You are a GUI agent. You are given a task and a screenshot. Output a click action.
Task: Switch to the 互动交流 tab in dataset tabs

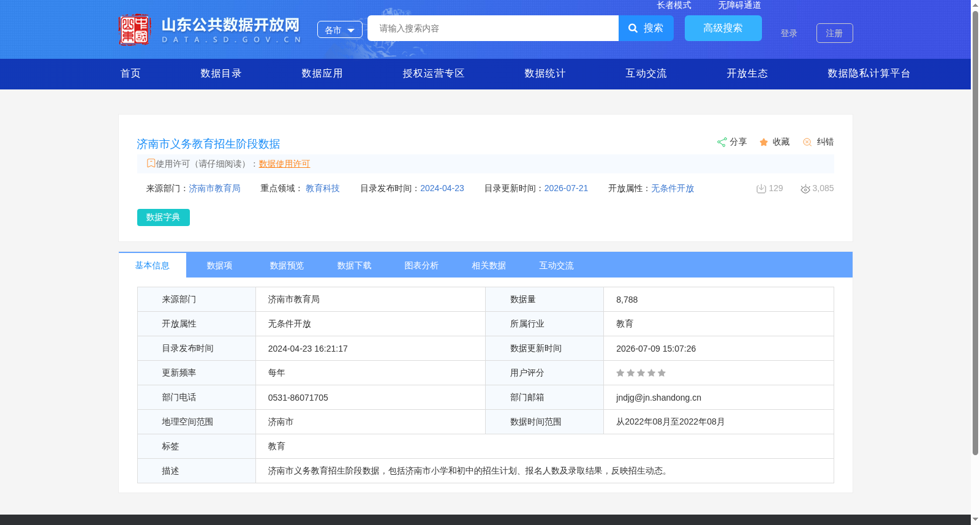tap(556, 265)
